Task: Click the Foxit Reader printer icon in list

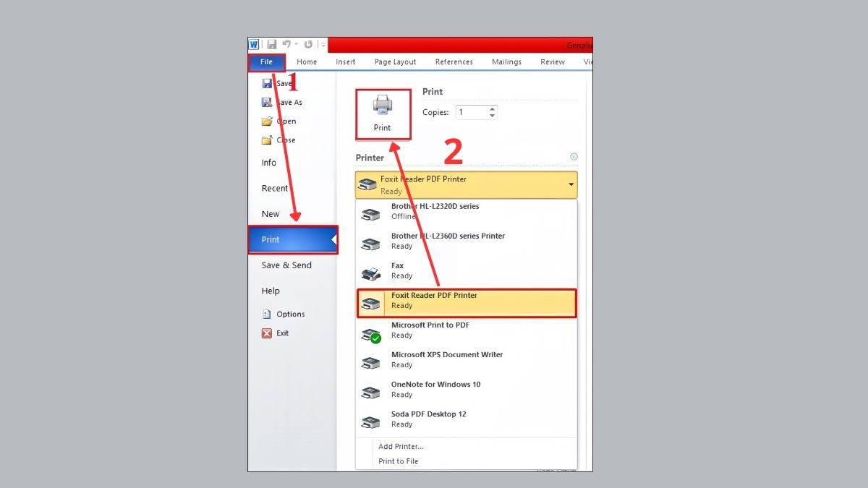Action: coord(370,304)
